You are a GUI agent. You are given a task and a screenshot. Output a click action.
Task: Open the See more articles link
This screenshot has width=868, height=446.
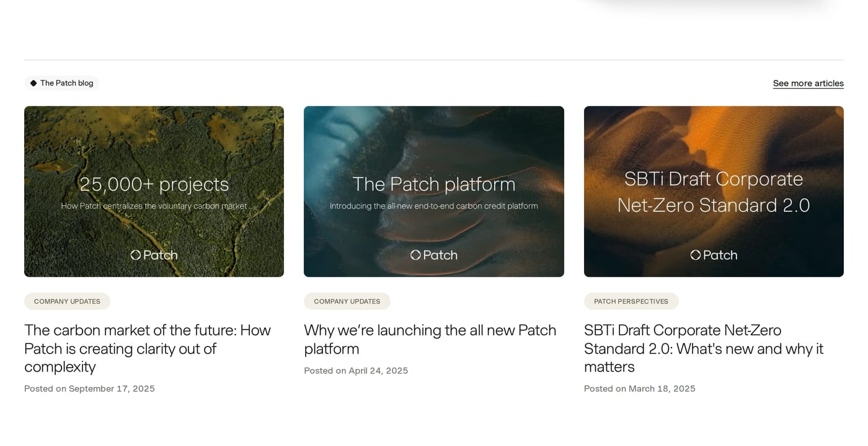click(808, 83)
